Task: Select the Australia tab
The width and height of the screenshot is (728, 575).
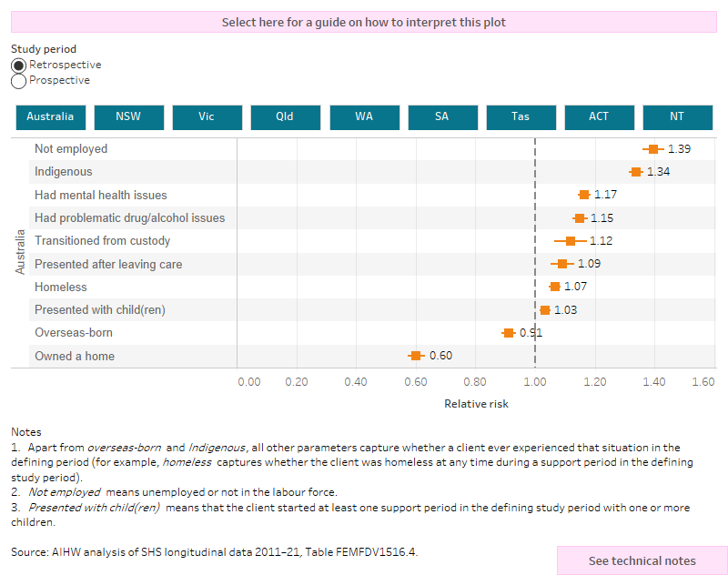Action: click(50, 116)
